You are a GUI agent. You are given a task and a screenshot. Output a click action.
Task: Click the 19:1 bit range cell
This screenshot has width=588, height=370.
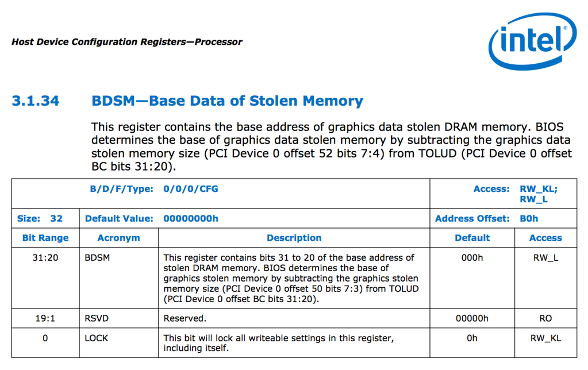(x=45, y=318)
